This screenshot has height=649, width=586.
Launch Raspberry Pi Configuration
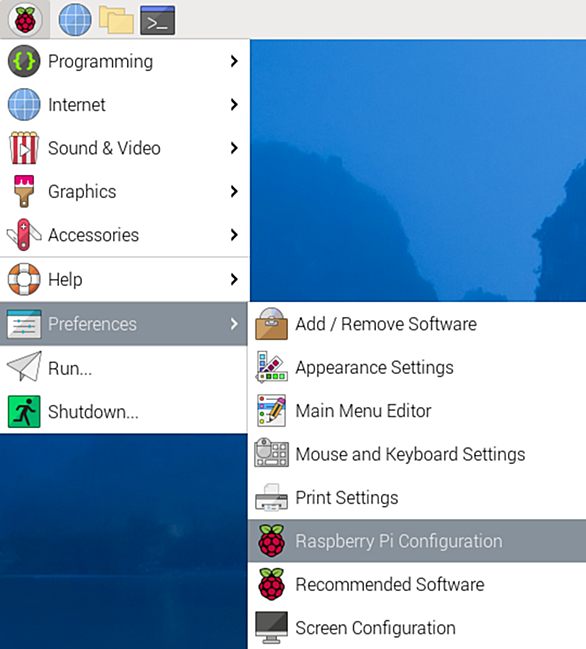coord(417,541)
